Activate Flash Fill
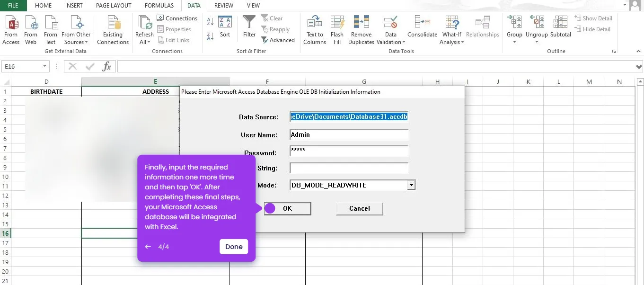This screenshot has height=285, width=644. point(337,28)
